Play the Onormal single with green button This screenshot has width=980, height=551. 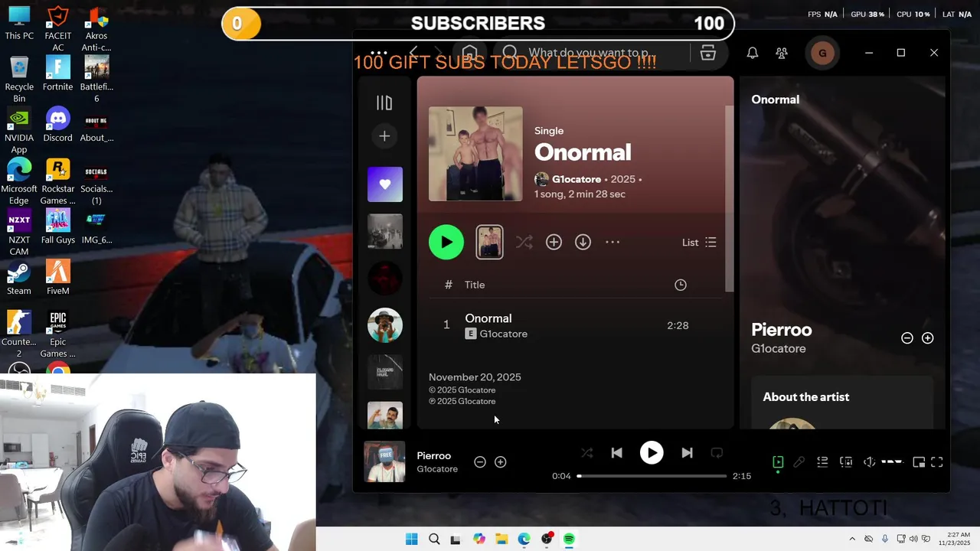446,243
